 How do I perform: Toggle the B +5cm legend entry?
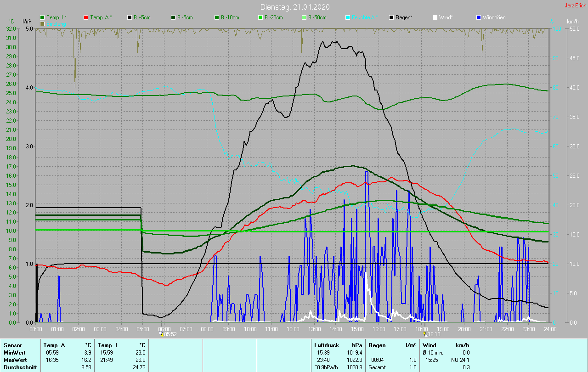142,17
